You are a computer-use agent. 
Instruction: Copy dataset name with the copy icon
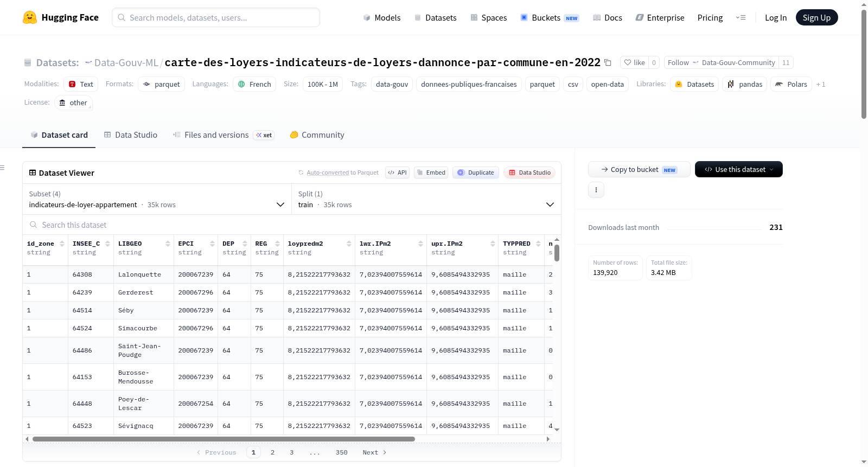click(x=608, y=62)
